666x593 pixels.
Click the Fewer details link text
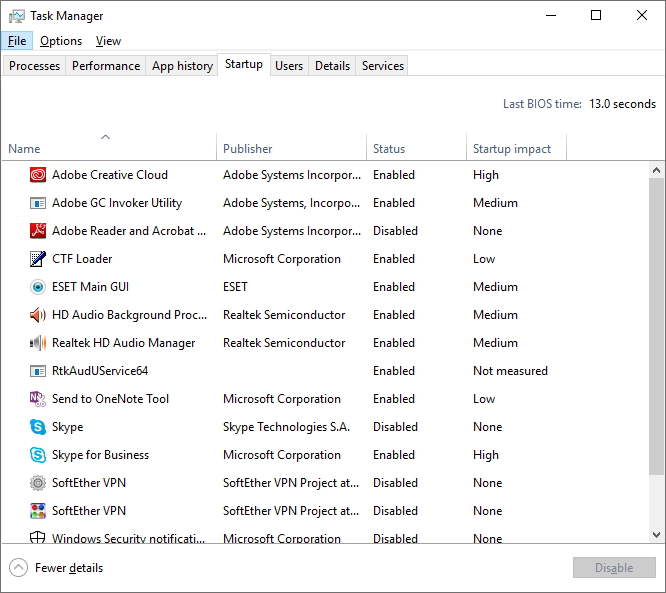pos(69,568)
